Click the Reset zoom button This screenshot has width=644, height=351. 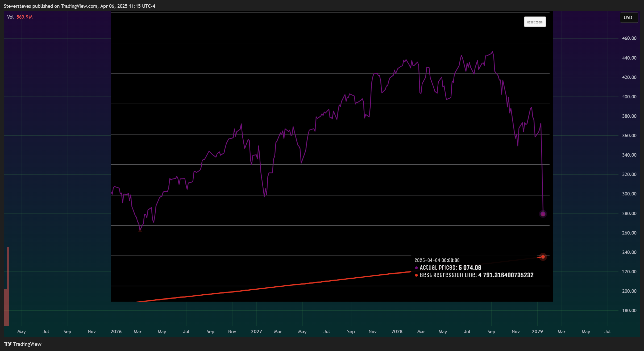click(535, 22)
